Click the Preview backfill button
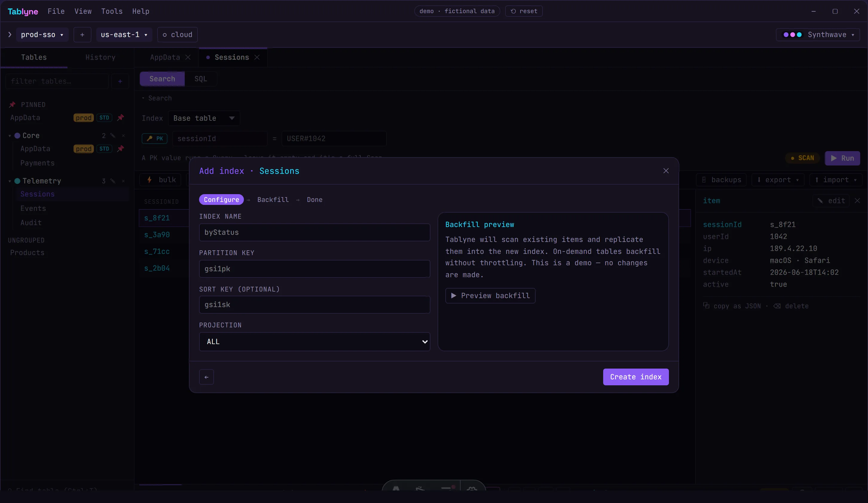Screen dimensions: 868x503 coord(490,296)
